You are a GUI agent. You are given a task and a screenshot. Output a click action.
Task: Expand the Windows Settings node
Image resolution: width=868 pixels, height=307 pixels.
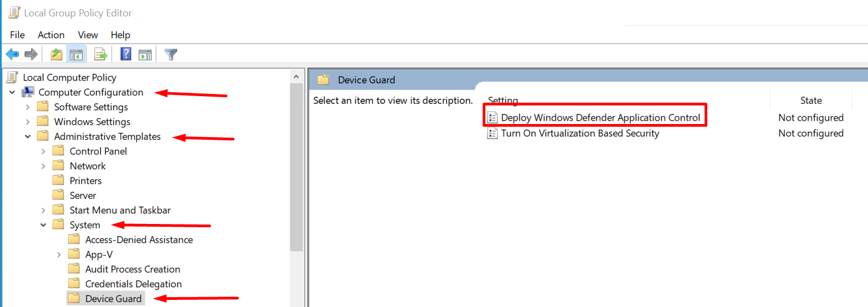coord(28,122)
